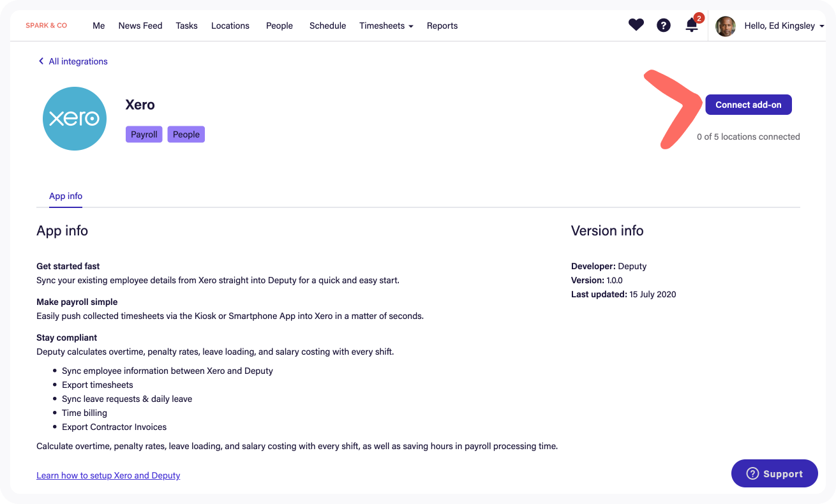Click the heart icon in the top bar
The height and width of the screenshot is (504, 836).
click(x=636, y=24)
